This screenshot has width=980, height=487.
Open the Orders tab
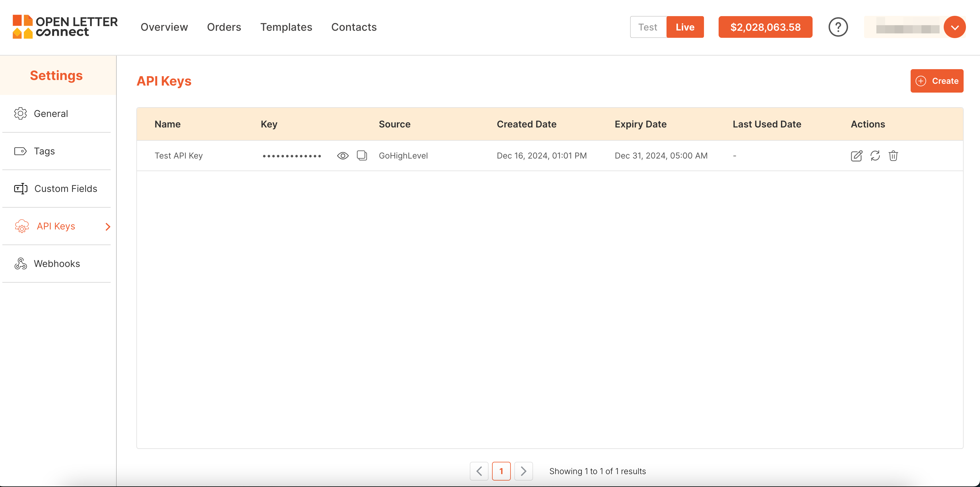224,27
